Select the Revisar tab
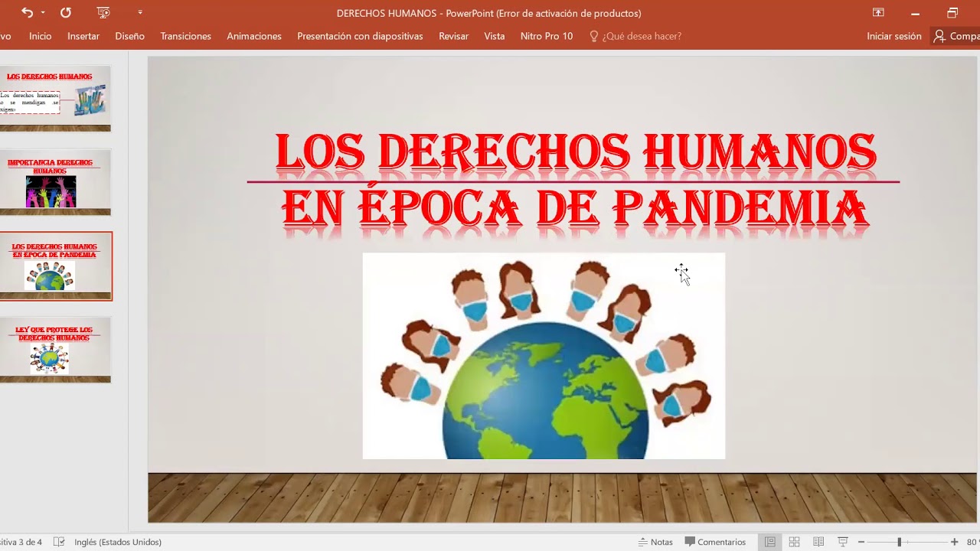Screen dimensions: 980x551 coord(454,36)
